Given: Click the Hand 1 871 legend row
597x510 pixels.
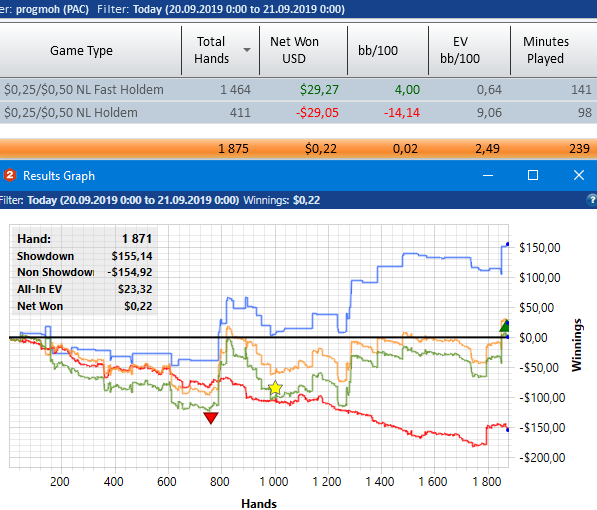Looking at the screenshot, I should pos(85,239).
